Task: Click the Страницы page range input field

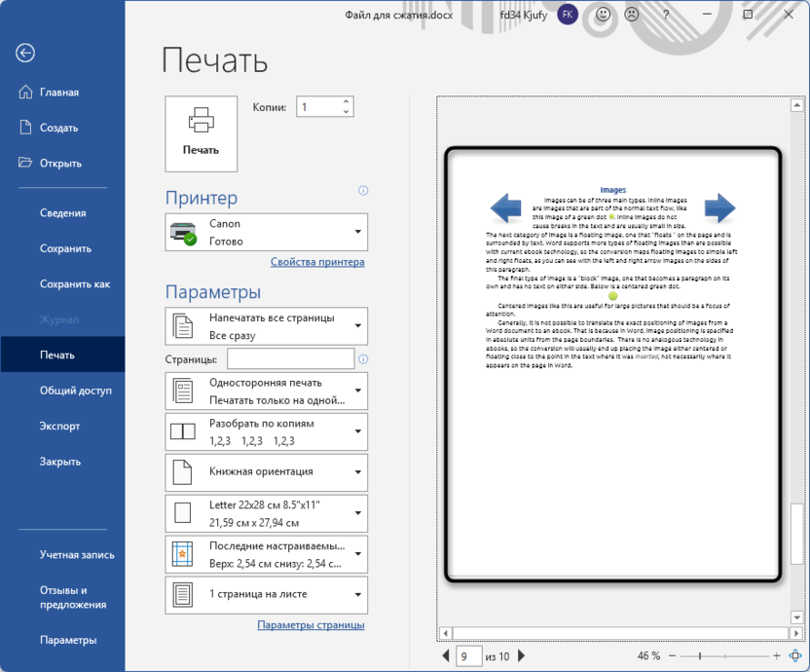Action: coord(289,358)
